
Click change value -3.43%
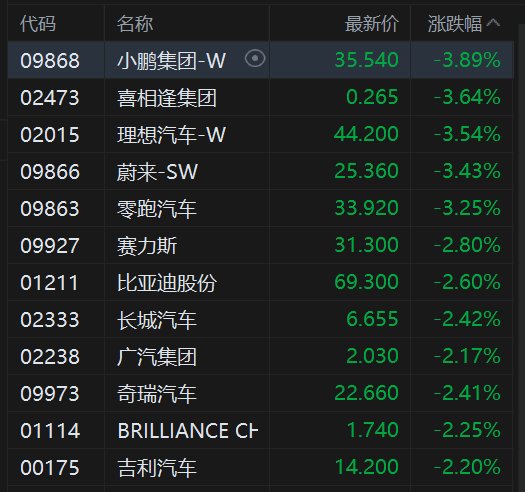(x=467, y=171)
